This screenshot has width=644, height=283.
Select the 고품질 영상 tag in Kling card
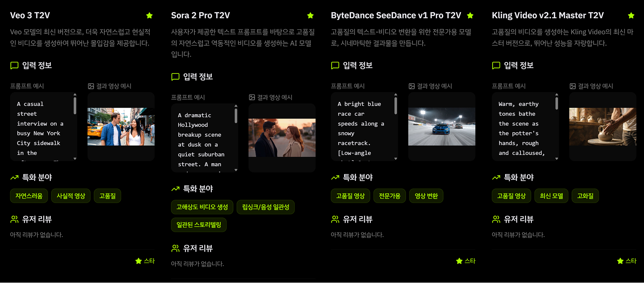click(511, 196)
